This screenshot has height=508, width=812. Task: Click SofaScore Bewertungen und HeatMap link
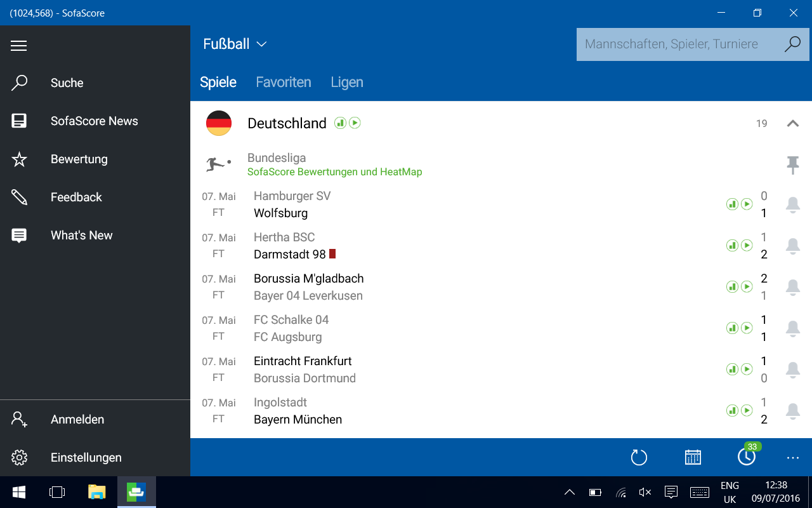coord(335,172)
